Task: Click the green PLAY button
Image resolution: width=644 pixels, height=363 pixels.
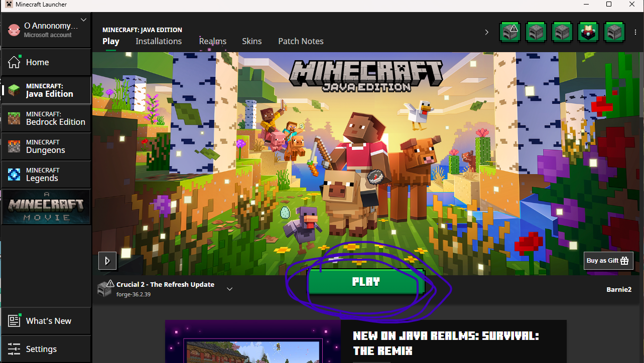Action: pyautogui.click(x=366, y=282)
